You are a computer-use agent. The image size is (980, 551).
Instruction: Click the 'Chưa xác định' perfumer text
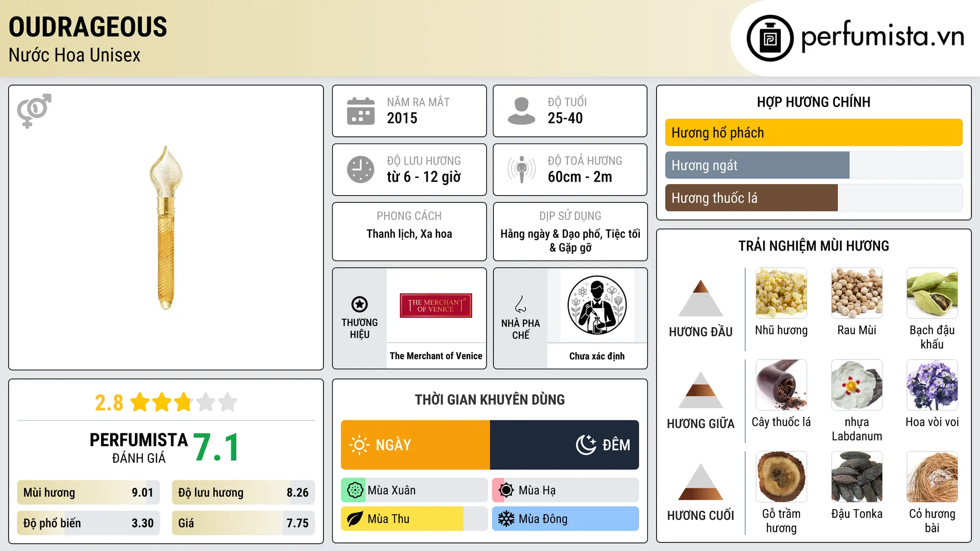pos(597,356)
